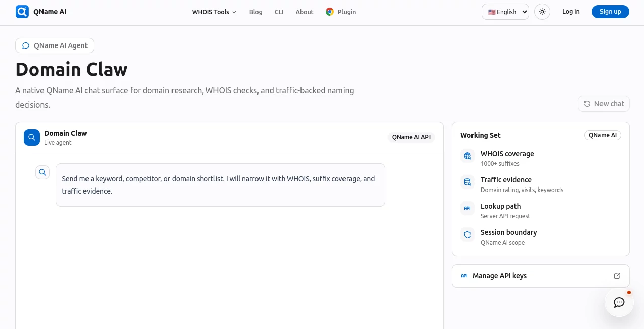644x329 pixels.
Task: Click the Sign up button
Action: 610,12
